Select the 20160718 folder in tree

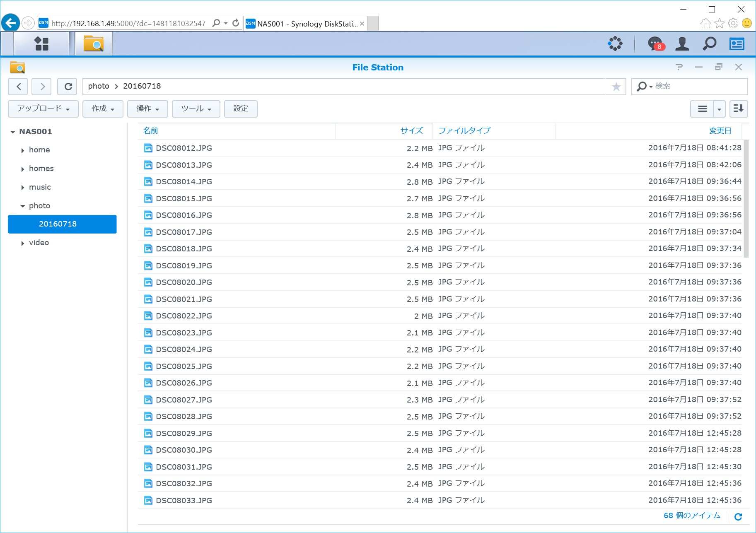point(62,224)
